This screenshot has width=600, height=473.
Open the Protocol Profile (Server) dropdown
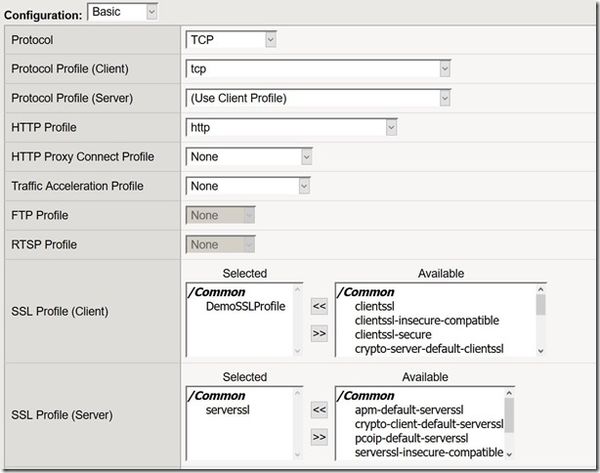(318, 98)
